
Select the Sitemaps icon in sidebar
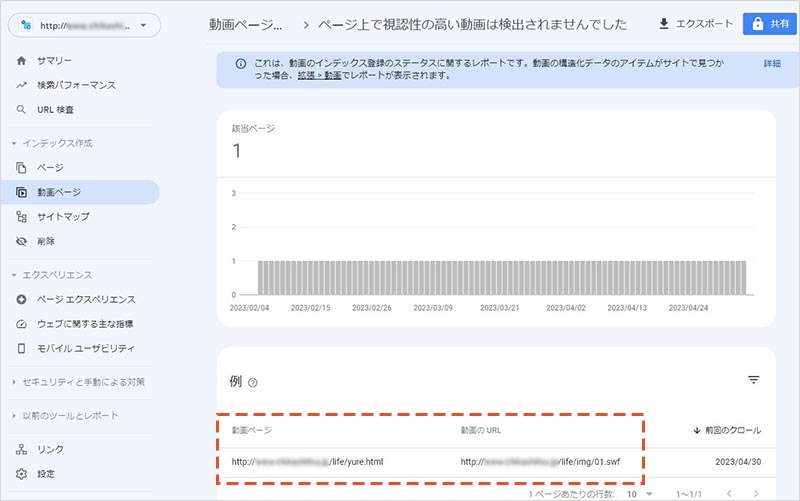pos(21,216)
